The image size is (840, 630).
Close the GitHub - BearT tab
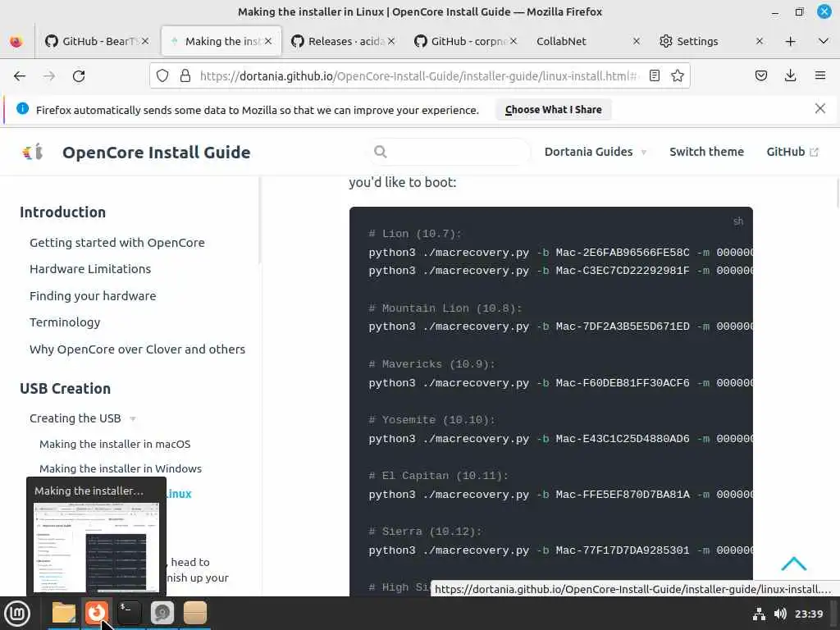point(145,41)
